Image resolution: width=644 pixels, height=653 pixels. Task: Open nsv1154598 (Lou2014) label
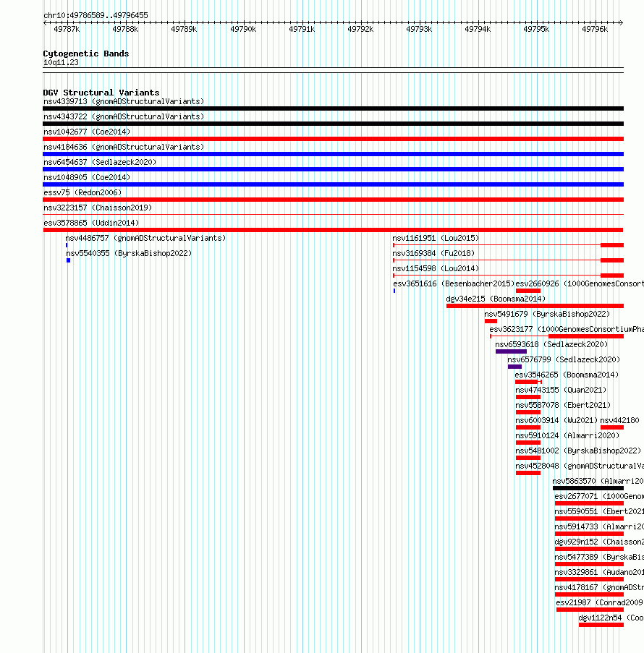pos(436,268)
